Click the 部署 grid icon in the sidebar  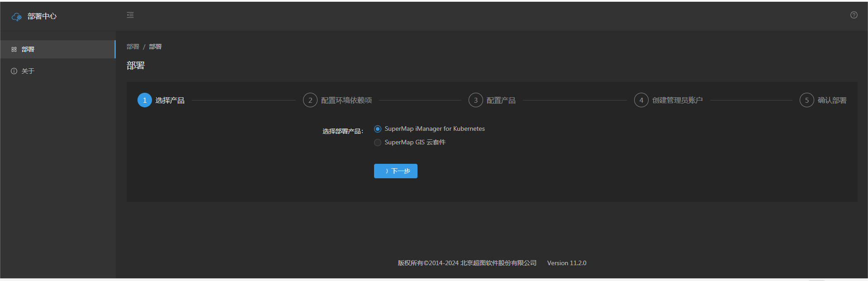coord(14,49)
